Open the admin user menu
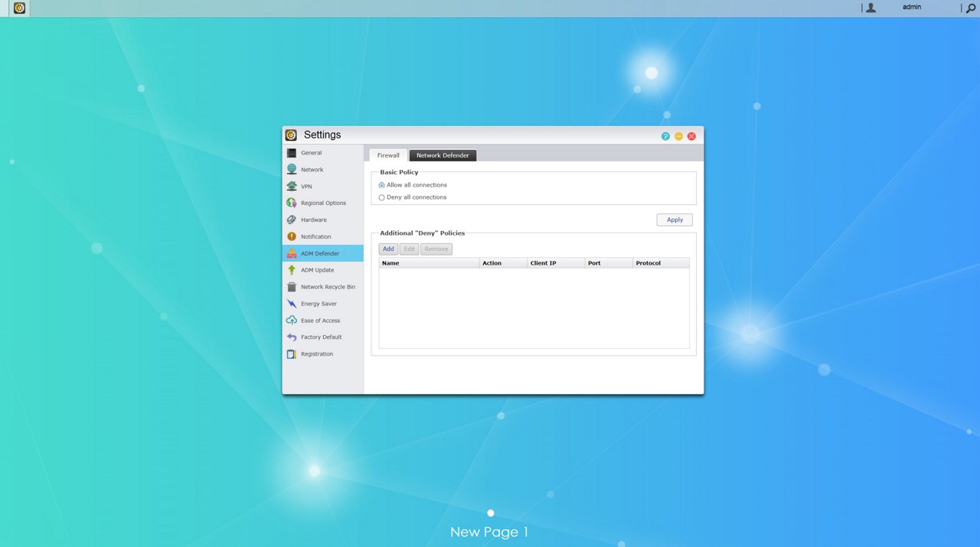Image resolution: width=980 pixels, height=547 pixels. 911,7
